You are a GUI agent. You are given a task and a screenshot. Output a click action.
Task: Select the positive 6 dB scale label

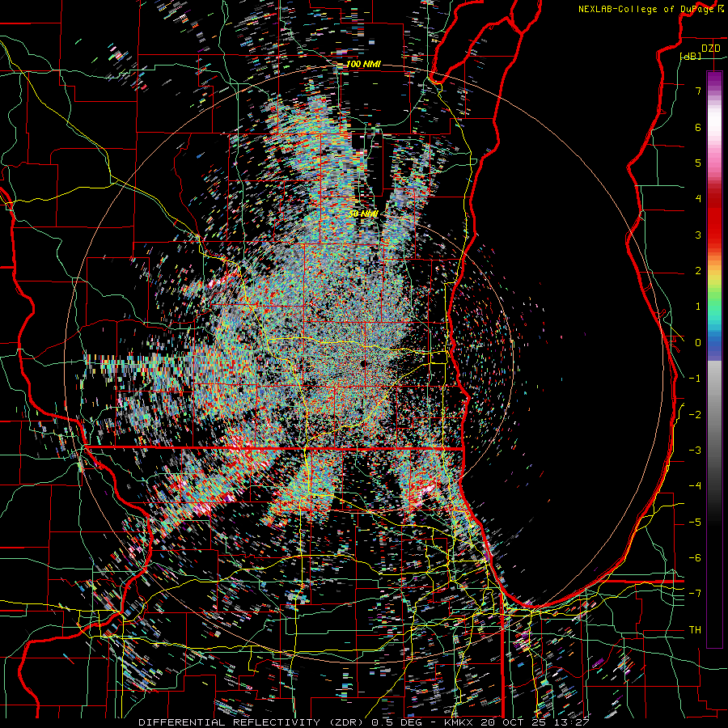[x=698, y=127]
